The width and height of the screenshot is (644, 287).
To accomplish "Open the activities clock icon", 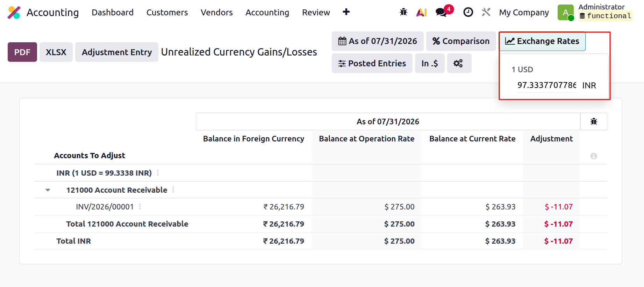I will pos(468,12).
